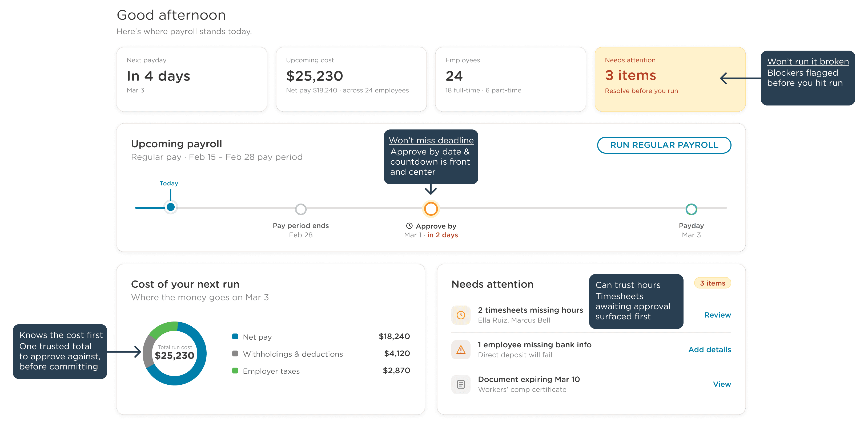Click the missing bank info warning icon
Image resolution: width=868 pixels, height=431 pixels.
tap(461, 349)
